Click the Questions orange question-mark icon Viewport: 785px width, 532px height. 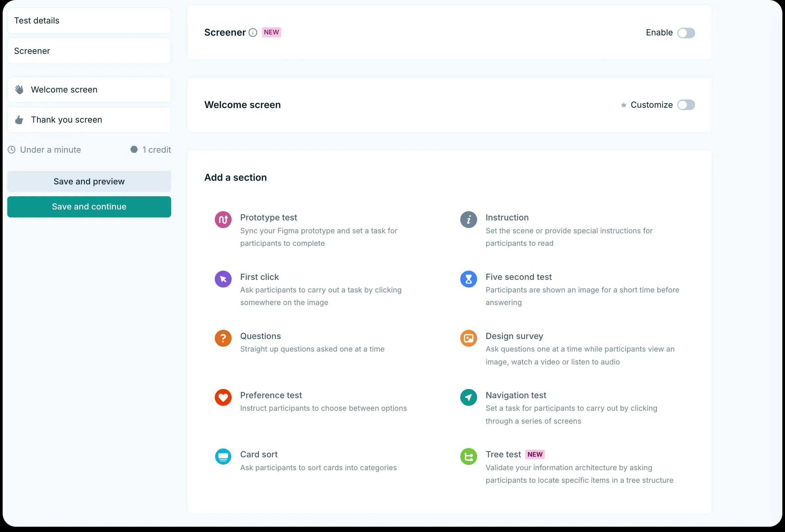click(223, 338)
